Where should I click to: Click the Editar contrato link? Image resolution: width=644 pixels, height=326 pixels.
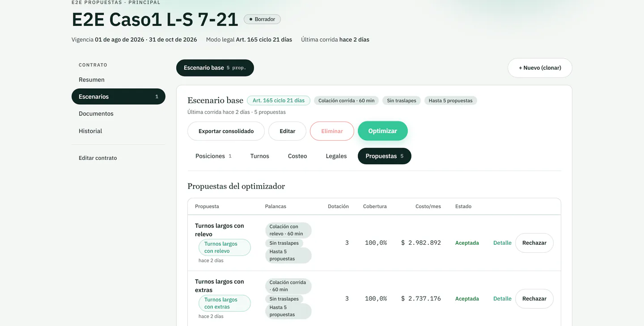coord(97,158)
